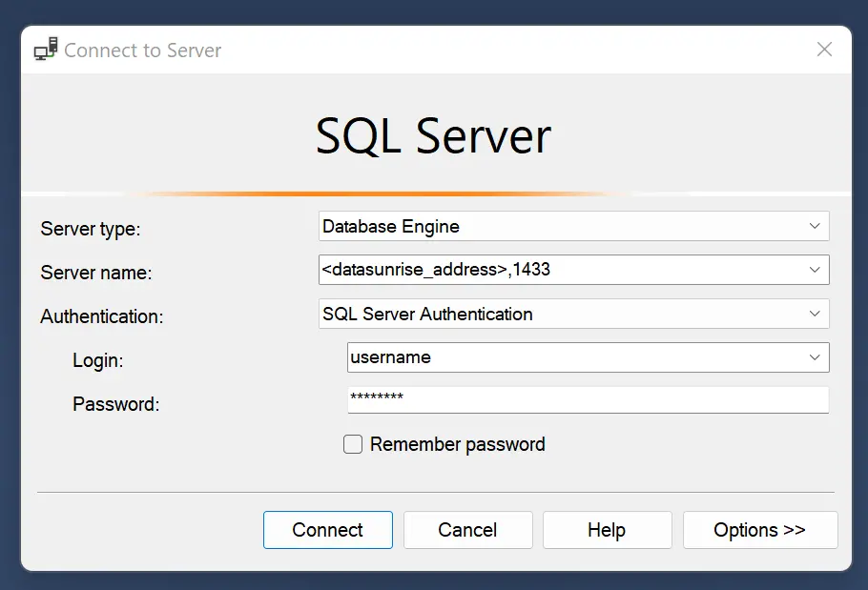The image size is (868, 590).
Task: Expand the Login dropdown arrow
Action: [x=814, y=357]
